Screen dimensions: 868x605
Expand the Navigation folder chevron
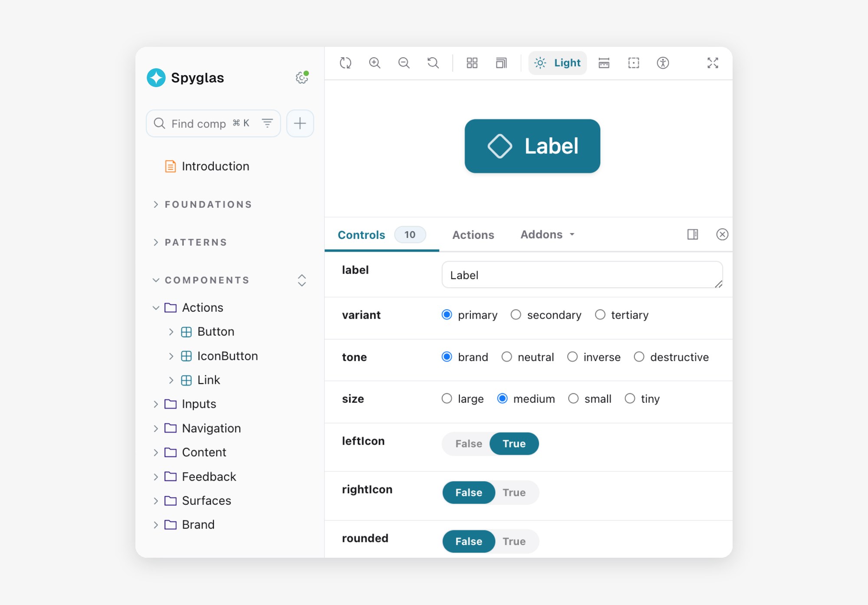155,428
